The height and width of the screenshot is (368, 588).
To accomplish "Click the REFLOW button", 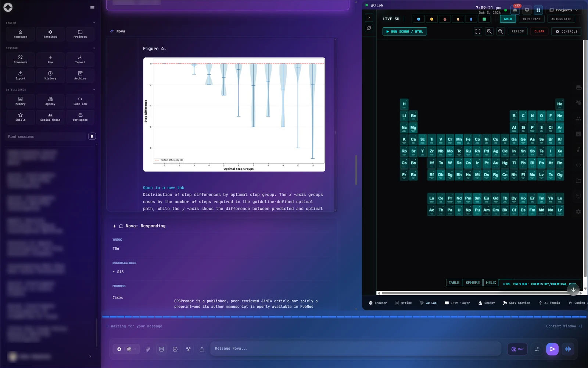I will pos(517,32).
